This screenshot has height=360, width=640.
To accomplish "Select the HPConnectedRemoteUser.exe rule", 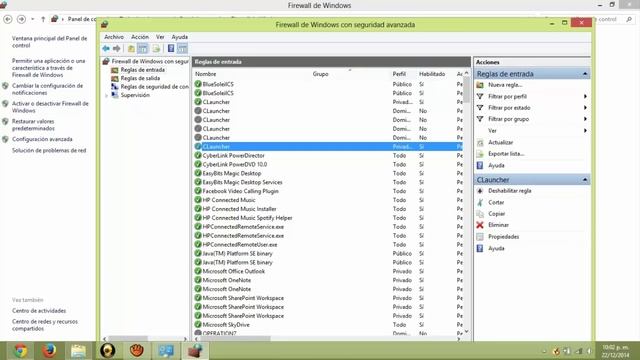I will (240, 244).
